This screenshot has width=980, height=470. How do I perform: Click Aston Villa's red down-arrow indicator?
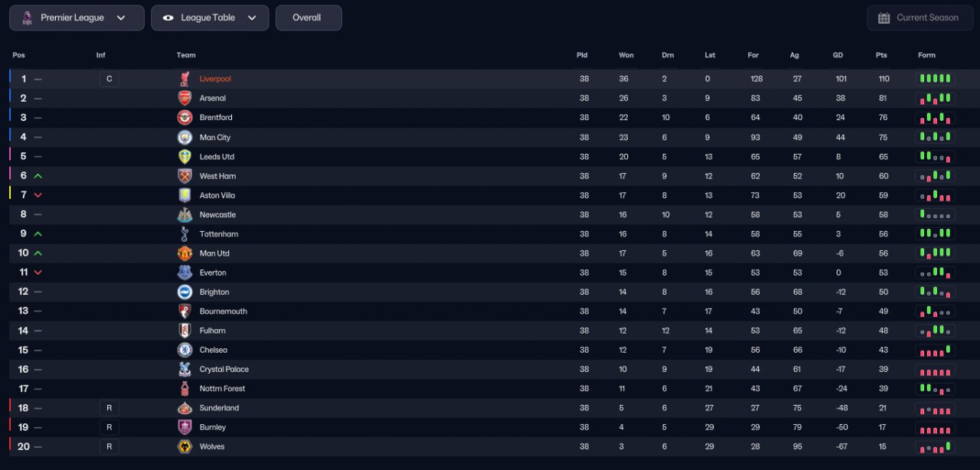pos(38,195)
